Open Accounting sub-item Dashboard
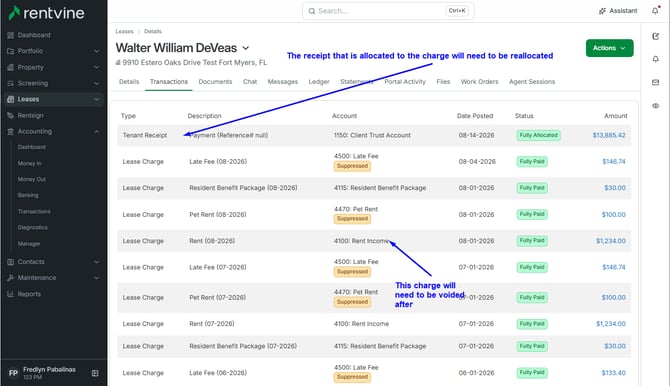Viewport: 670px width, 386px height. 32,147
